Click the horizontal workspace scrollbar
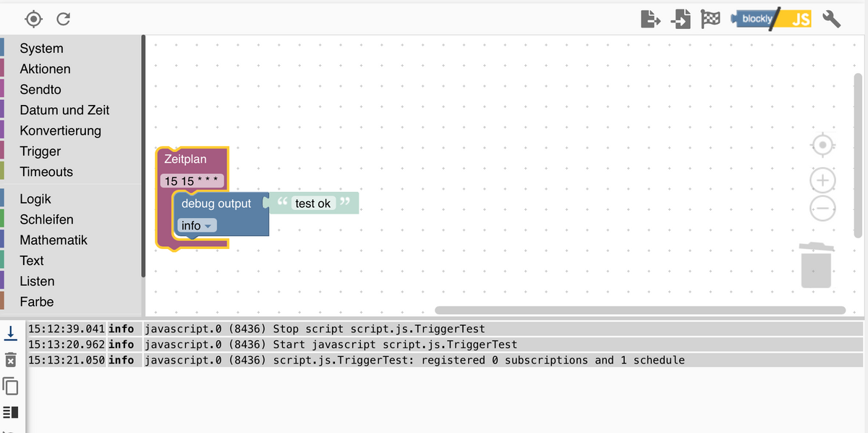Viewport: 868px width, 433px height. point(640,311)
